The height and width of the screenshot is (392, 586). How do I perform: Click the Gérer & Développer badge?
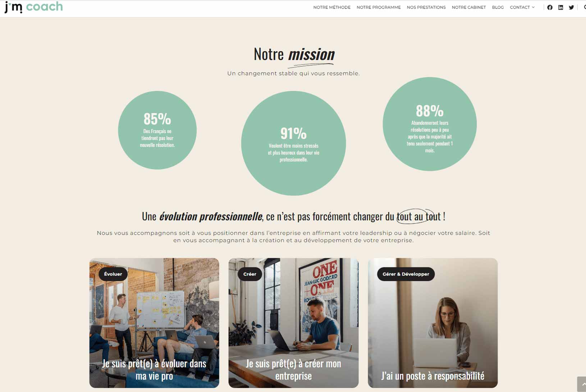pos(406,274)
